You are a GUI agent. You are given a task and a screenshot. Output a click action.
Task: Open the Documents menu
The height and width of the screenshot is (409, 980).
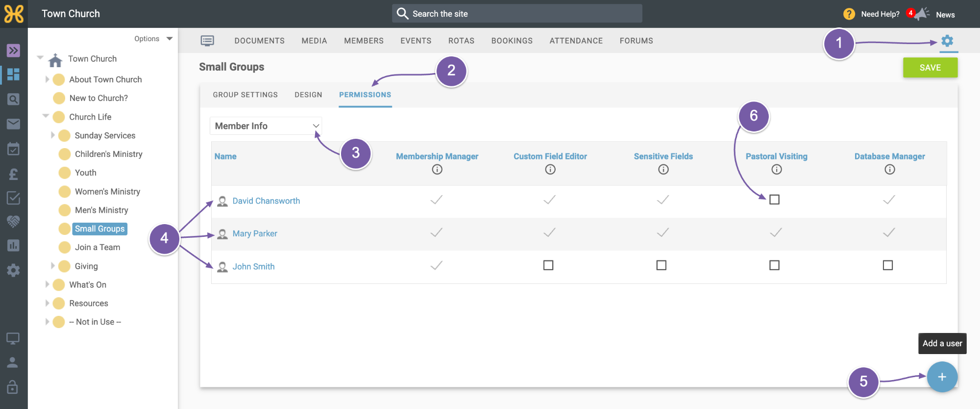[x=259, y=41]
